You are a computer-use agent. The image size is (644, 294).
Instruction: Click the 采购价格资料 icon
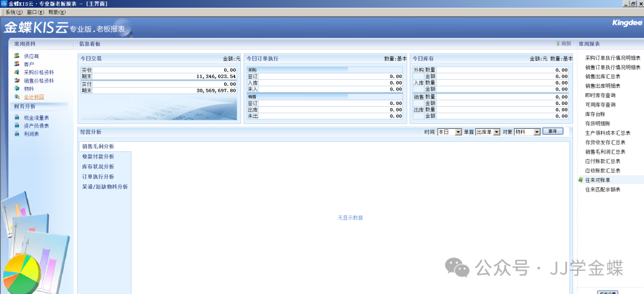[x=17, y=72]
